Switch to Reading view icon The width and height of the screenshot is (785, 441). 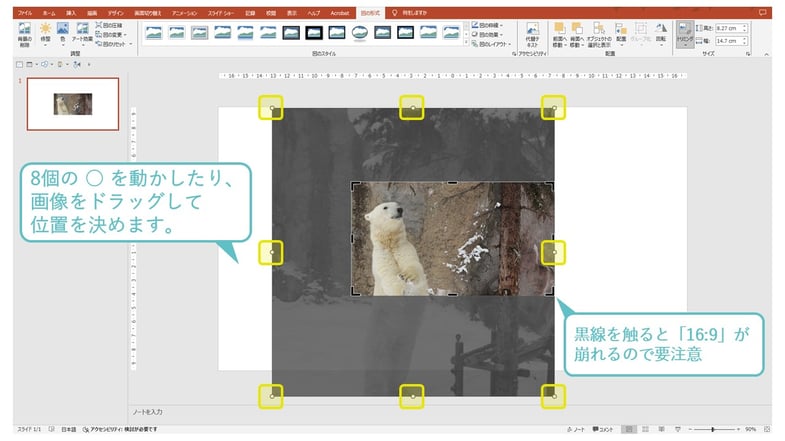661,429
